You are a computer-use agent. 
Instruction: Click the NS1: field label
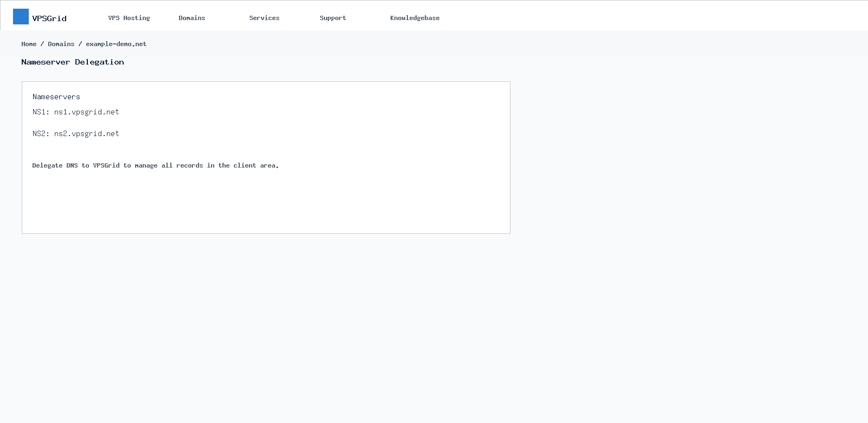(x=41, y=112)
